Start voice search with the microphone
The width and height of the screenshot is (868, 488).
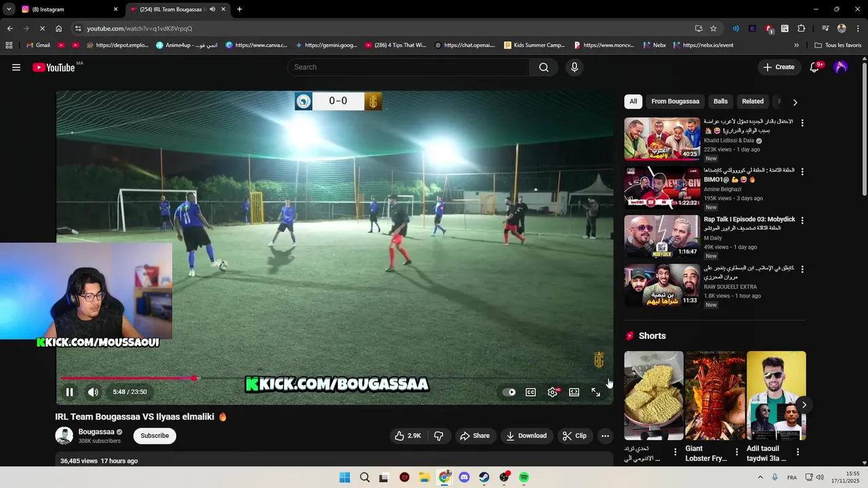[574, 67]
